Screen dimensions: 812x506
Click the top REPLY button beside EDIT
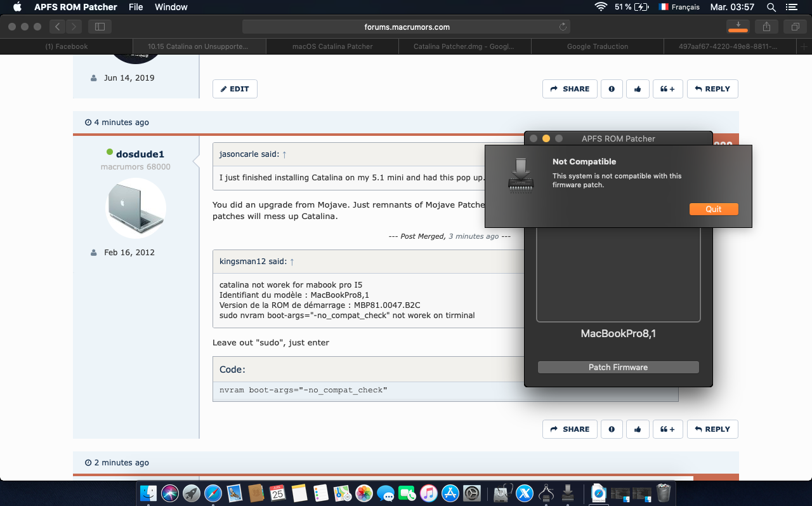click(x=712, y=89)
